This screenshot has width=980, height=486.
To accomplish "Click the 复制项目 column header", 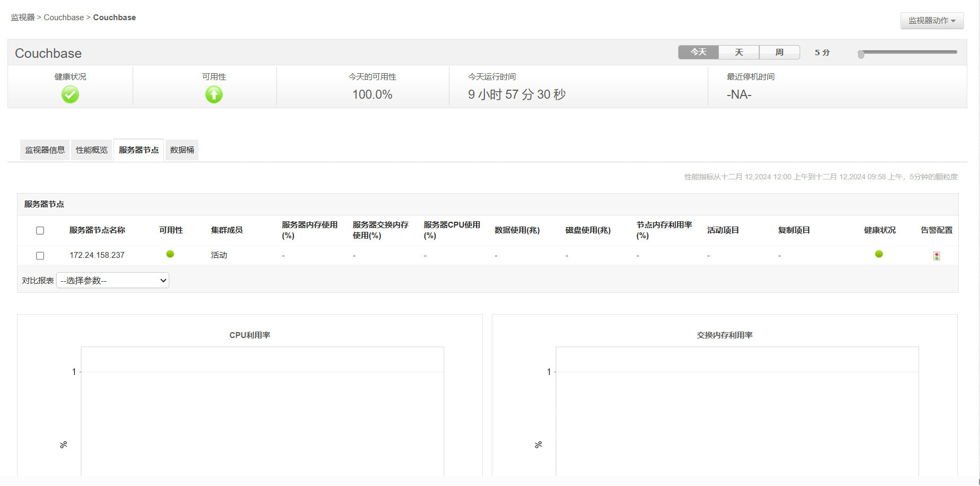I will coord(794,230).
